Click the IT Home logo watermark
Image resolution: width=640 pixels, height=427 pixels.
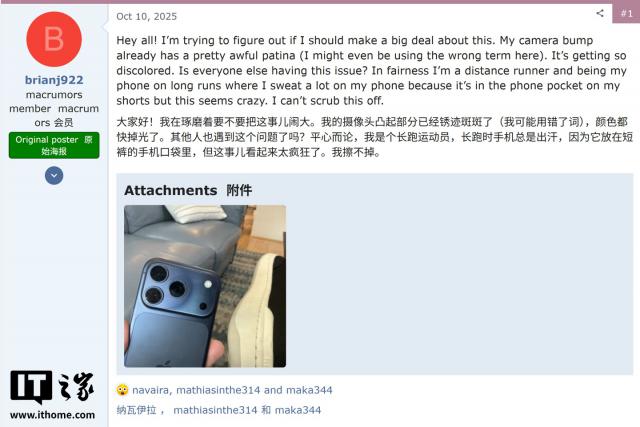click(52, 387)
